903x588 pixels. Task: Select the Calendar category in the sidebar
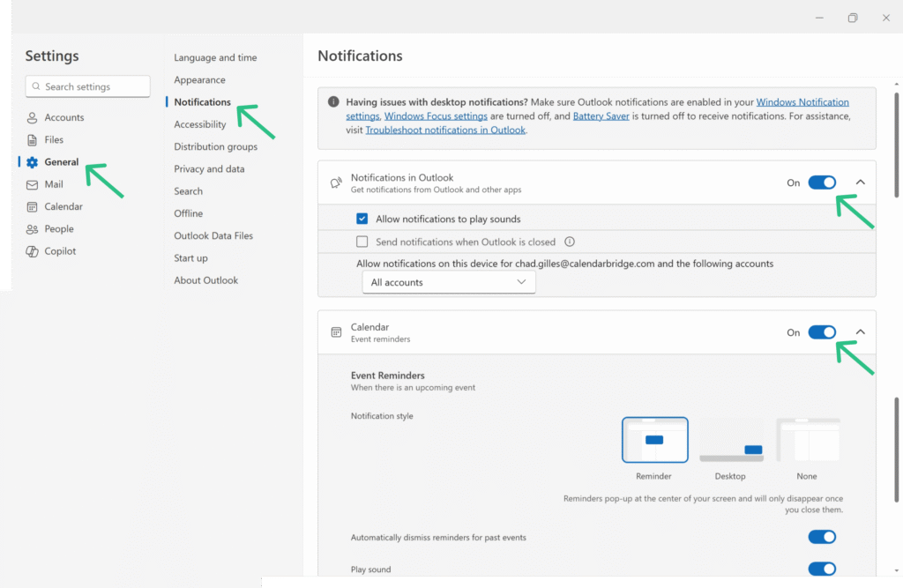63,207
